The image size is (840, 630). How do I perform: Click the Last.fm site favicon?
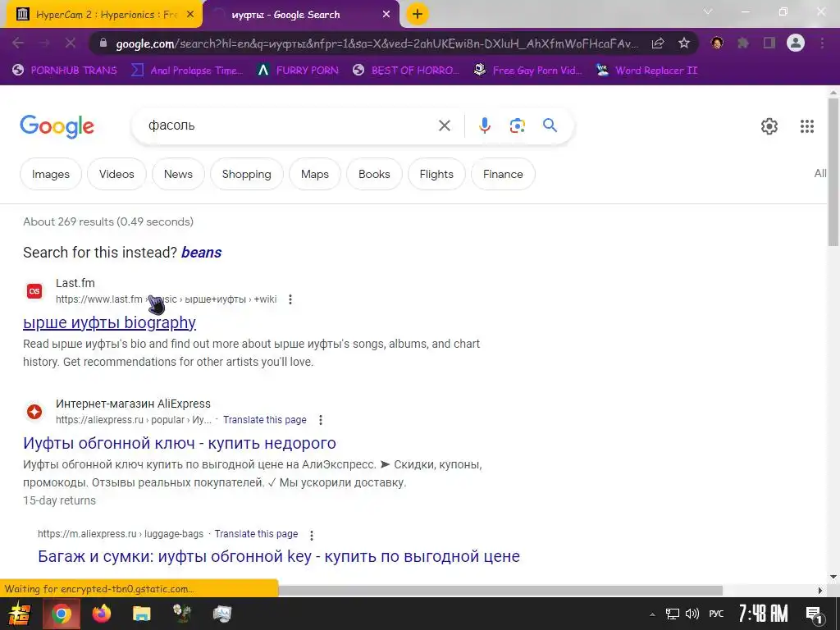tap(34, 291)
